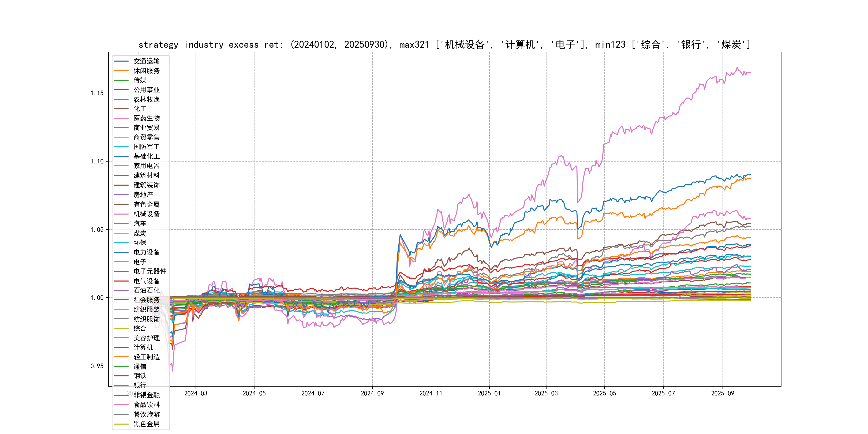This screenshot has width=868, height=434.
Task: Click the 2024-03 x-axis tick label
Action: coord(196,393)
